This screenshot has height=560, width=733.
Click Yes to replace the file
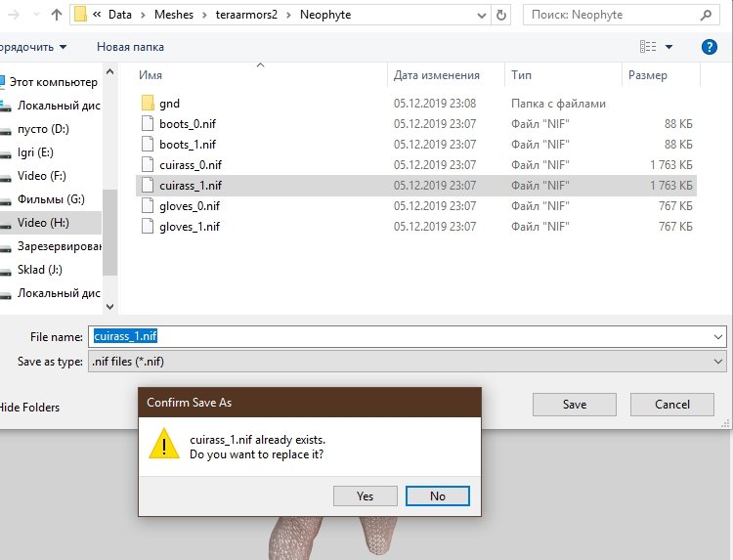pyautogui.click(x=365, y=495)
